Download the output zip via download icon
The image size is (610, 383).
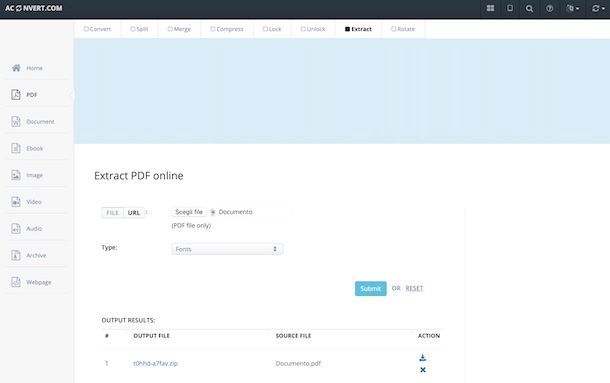coord(422,358)
